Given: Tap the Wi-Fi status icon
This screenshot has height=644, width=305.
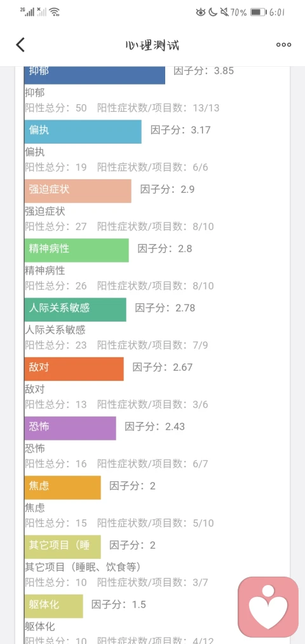Looking at the screenshot, I should click(55, 12).
